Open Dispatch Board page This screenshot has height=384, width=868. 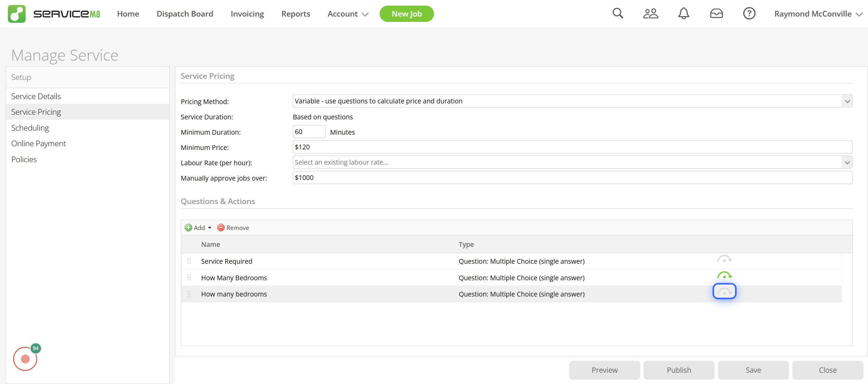(185, 14)
